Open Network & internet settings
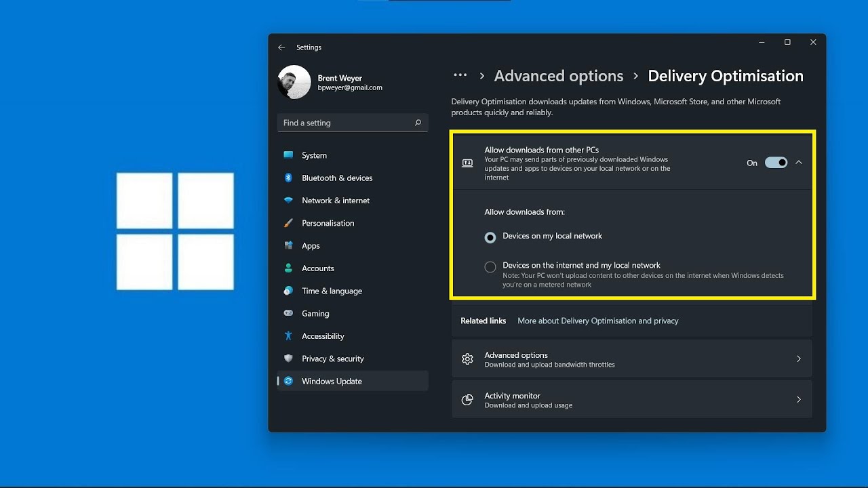Viewport: 868px width, 488px height. 353,201
